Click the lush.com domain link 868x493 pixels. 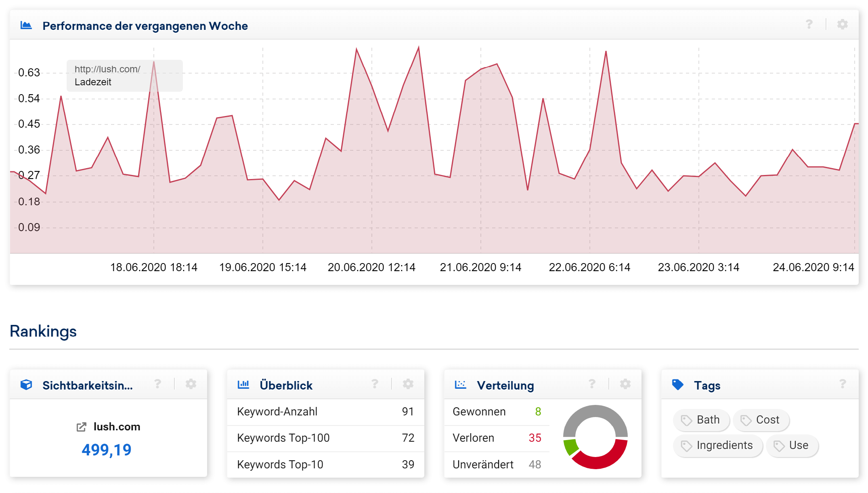click(117, 427)
